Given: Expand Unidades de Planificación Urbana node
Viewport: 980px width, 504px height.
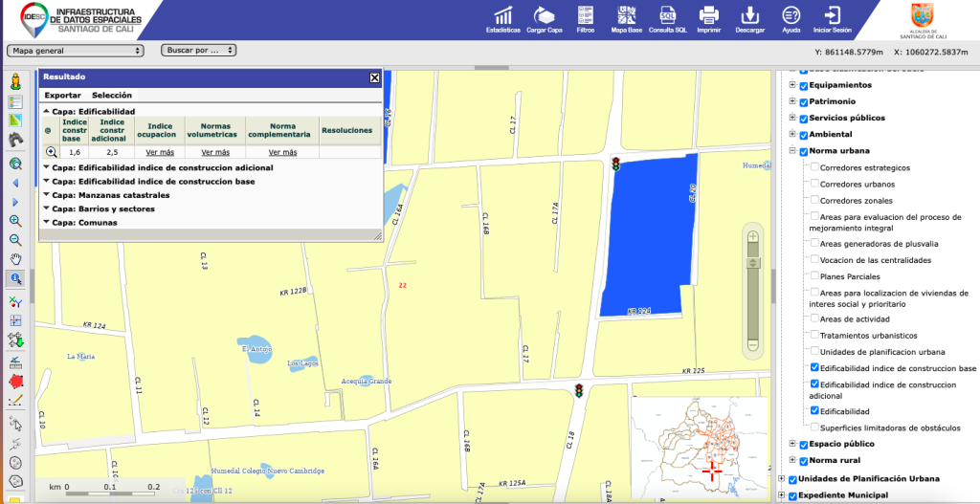Looking at the screenshot, I should 782,479.
